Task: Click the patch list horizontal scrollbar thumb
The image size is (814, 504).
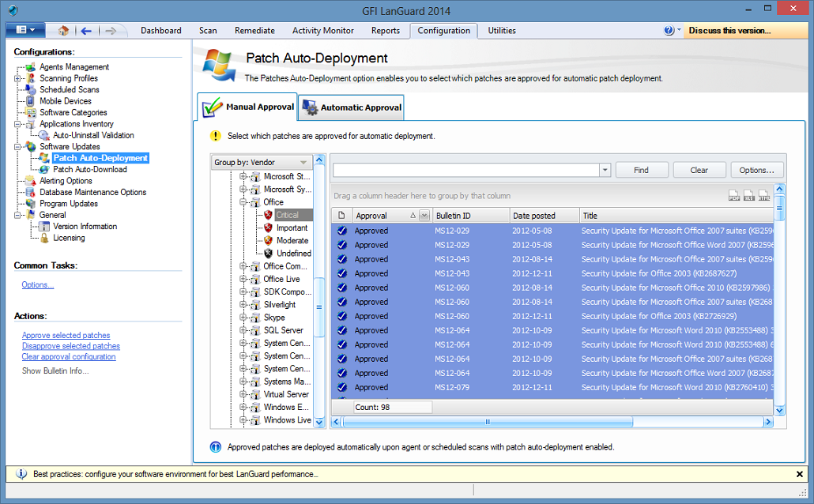Action: coord(488,422)
